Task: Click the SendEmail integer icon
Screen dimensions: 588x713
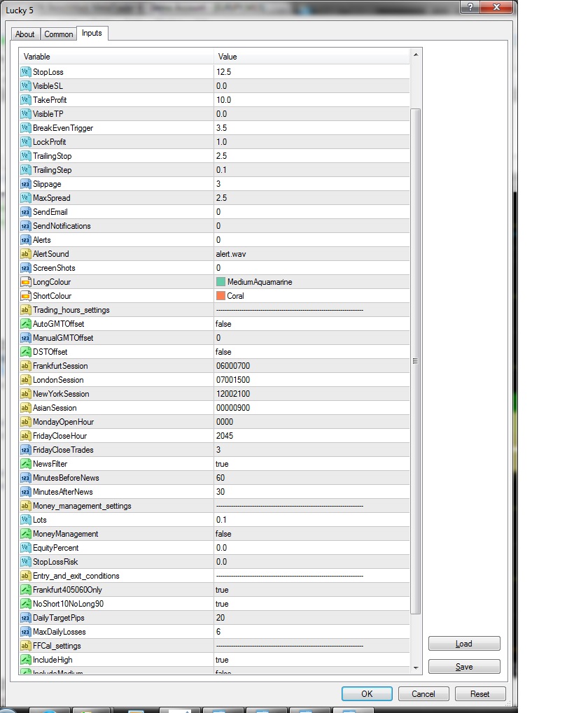Action: (25, 212)
